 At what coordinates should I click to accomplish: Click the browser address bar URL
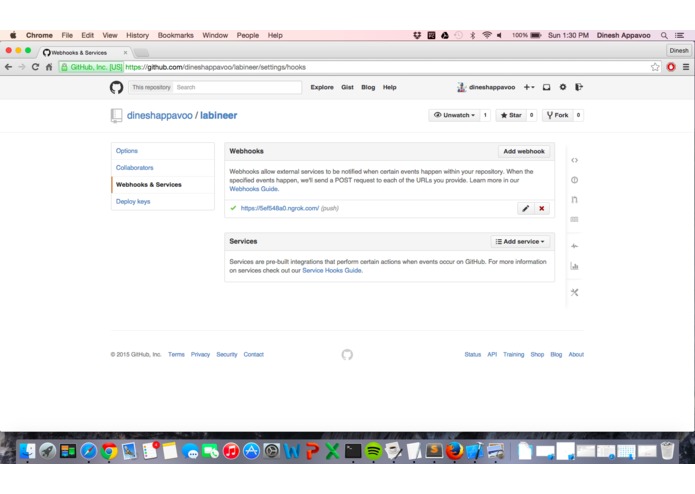(x=215, y=67)
